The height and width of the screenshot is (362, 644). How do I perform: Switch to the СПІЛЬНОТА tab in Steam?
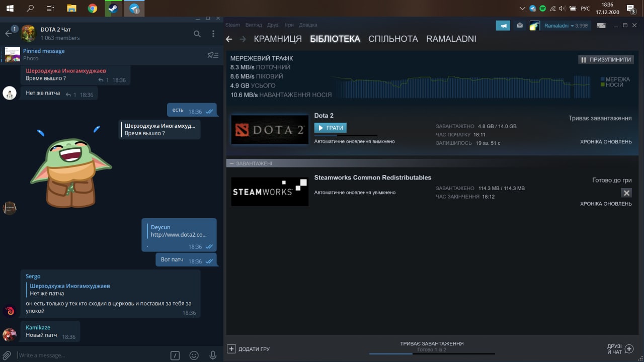coord(393,39)
